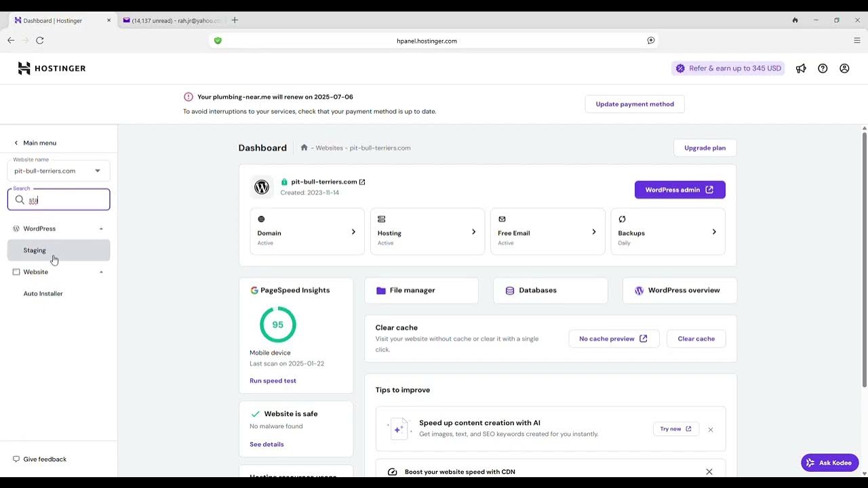Open a new browser tab

(235, 20)
